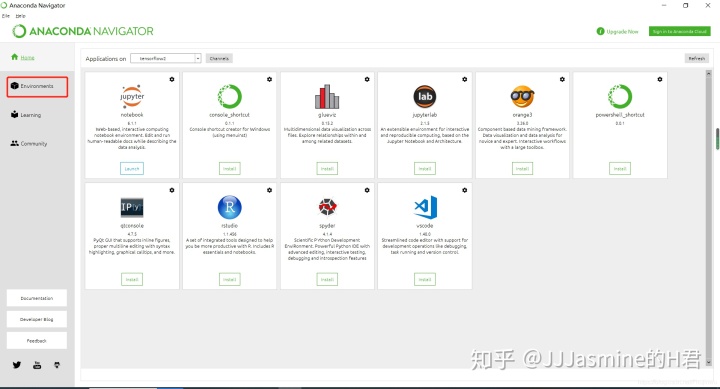
Task: Install glueviz application
Action: pyautogui.click(x=327, y=169)
